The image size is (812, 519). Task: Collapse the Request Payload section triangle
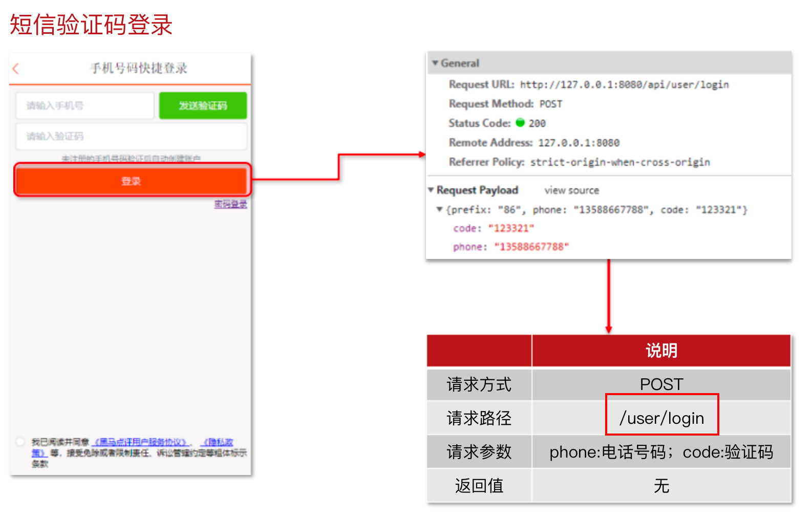[431, 190]
